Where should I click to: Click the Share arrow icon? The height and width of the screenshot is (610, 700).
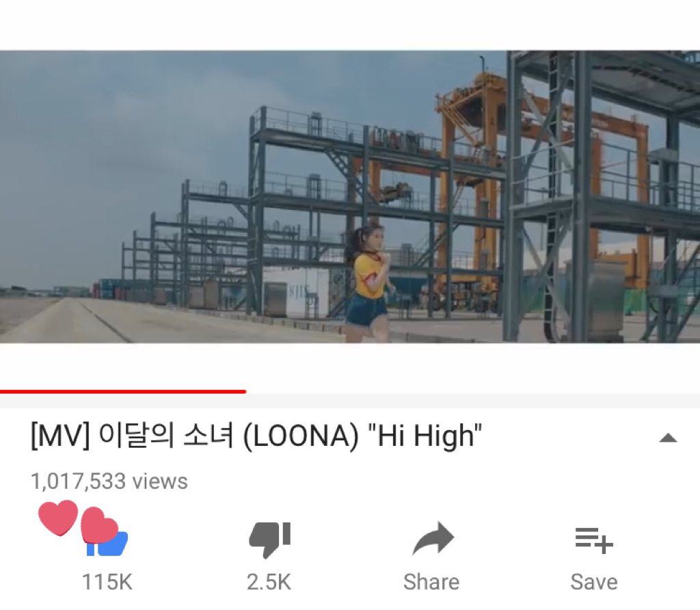433,539
